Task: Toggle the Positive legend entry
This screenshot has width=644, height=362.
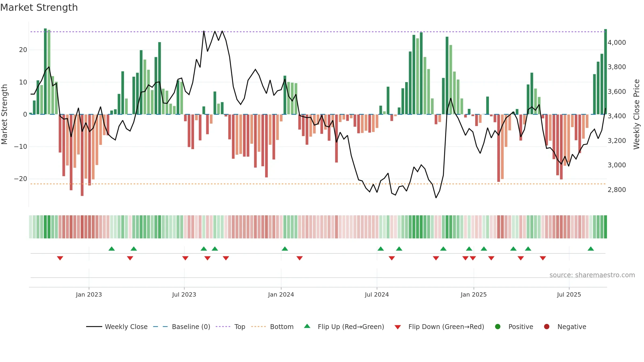Action: [514, 327]
